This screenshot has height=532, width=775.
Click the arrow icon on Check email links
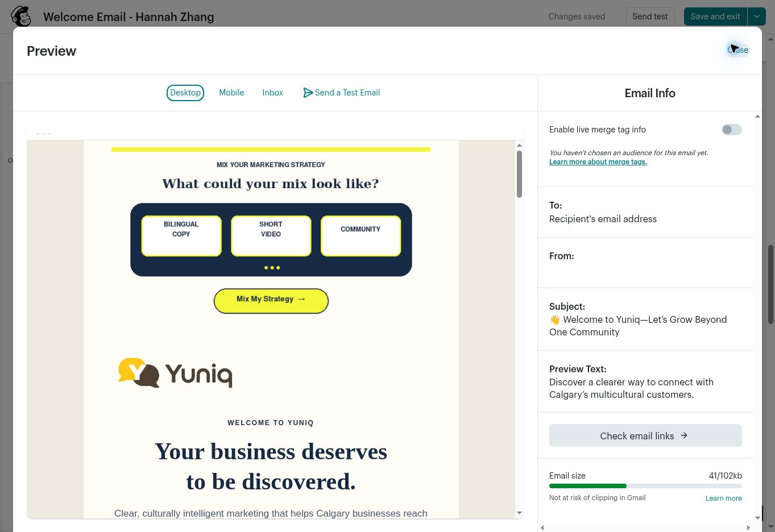(x=684, y=435)
